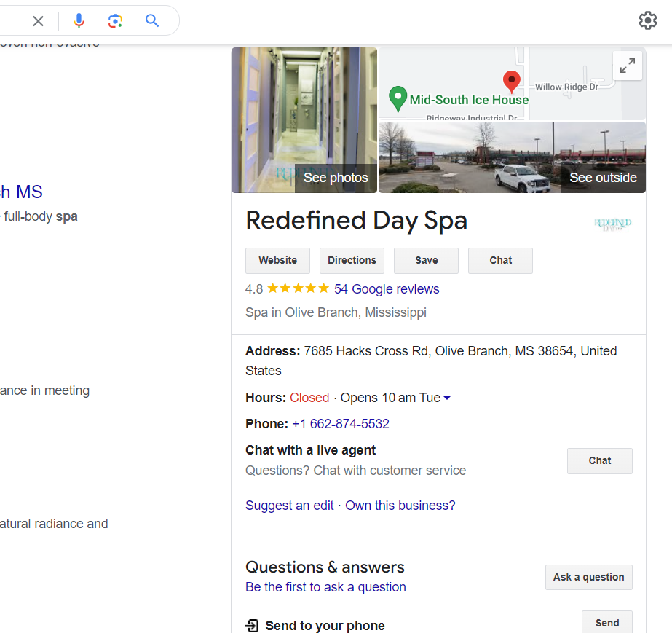The width and height of the screenshot is (672, 633).
Task: Click the Website button for Redefined Day Spa
Action: [x=277, y=260]
